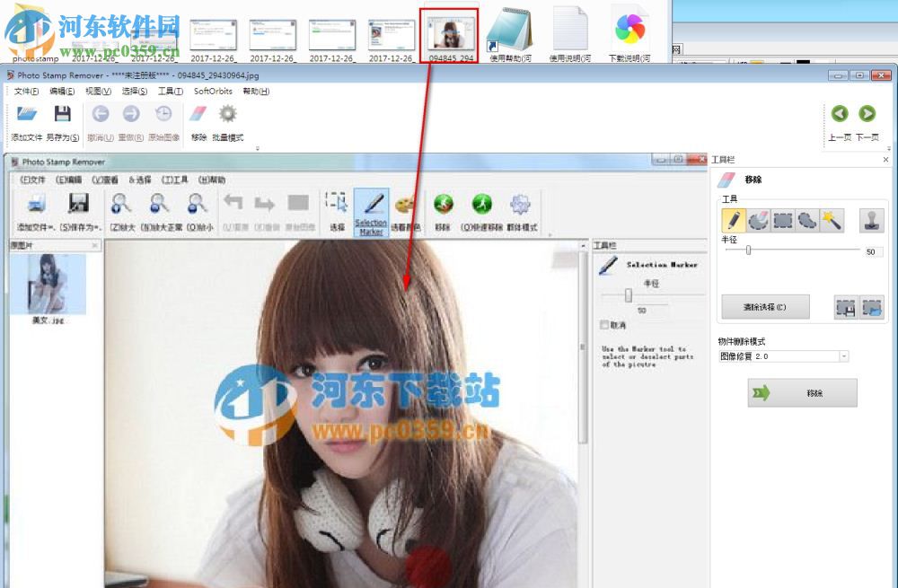Toggle the rectangular marquee selection tool
This screenshot has width=898, height=588.
[x=782, y=218]
